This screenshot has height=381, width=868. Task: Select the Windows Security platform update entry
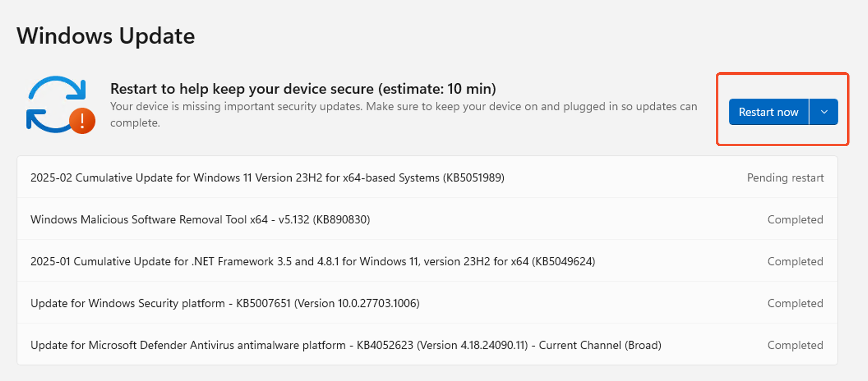click(x=225, y=303)
